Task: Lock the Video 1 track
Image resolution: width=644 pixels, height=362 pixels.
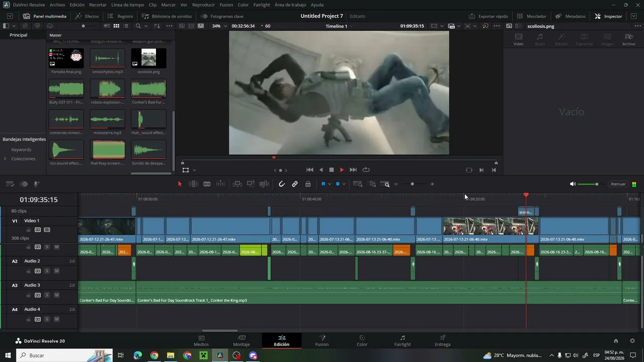Action: tap(29, 230)
